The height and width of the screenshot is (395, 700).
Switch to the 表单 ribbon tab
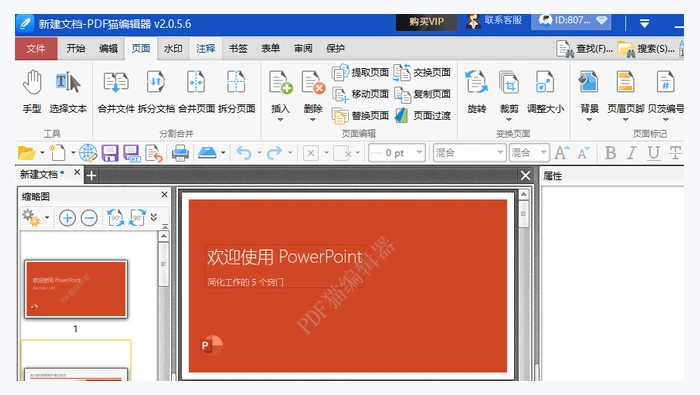(x=270, y=49)
